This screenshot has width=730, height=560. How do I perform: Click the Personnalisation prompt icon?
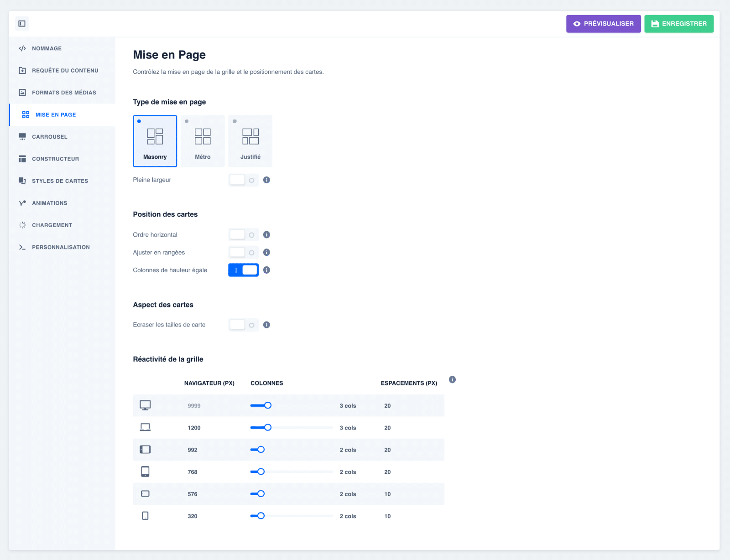coord(22,247)
